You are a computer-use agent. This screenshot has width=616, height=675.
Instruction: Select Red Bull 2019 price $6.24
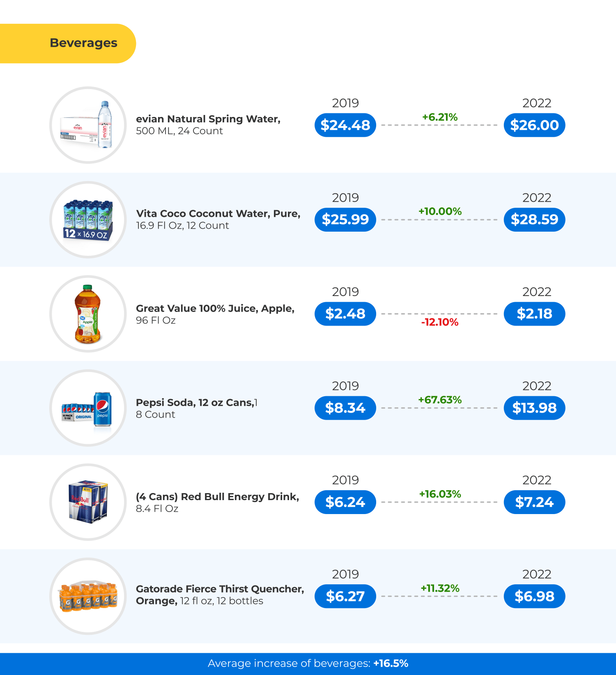pyautogui.click(x=345, y=502)
